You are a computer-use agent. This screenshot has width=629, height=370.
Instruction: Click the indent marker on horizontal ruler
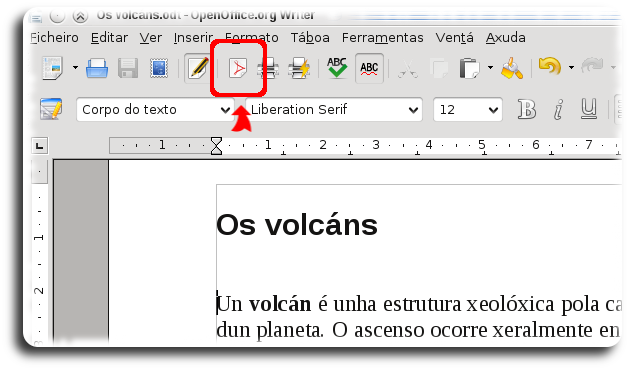tap(216, 146)
